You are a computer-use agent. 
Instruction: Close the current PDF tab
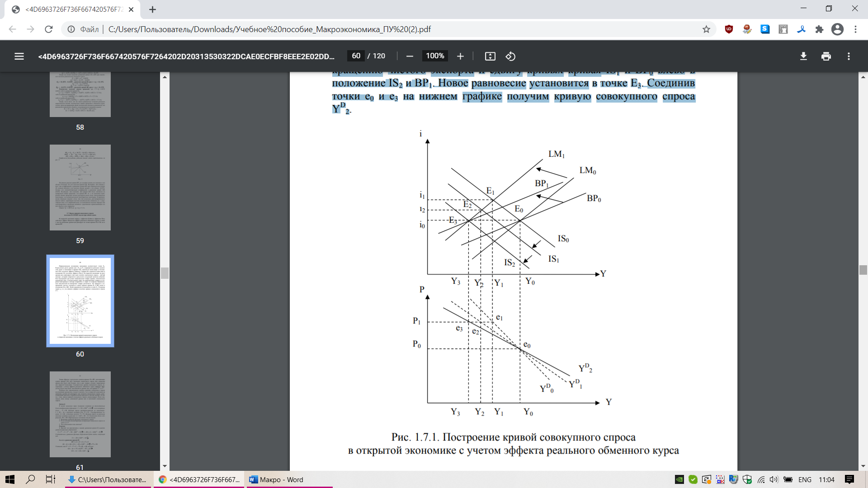131,9
